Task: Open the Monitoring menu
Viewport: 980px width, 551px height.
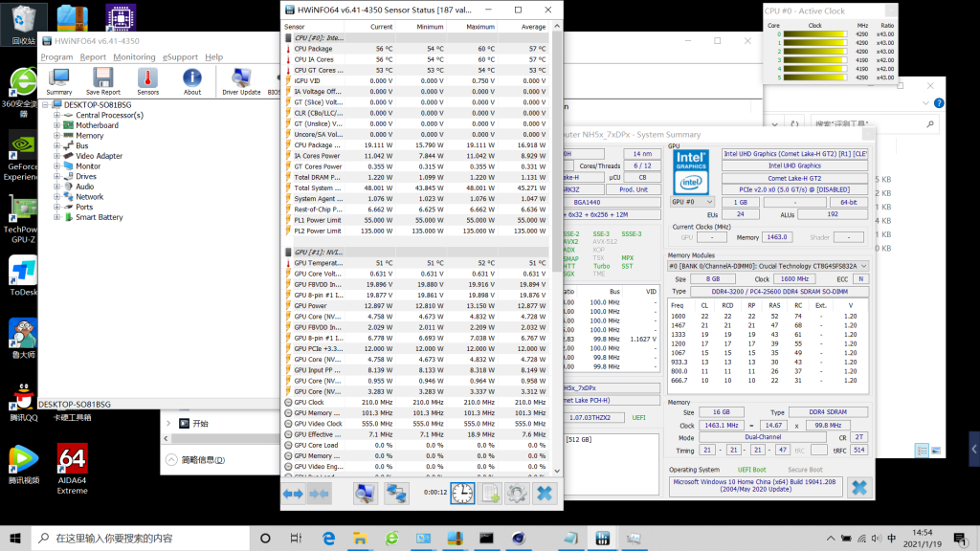Action: [134, 57]
